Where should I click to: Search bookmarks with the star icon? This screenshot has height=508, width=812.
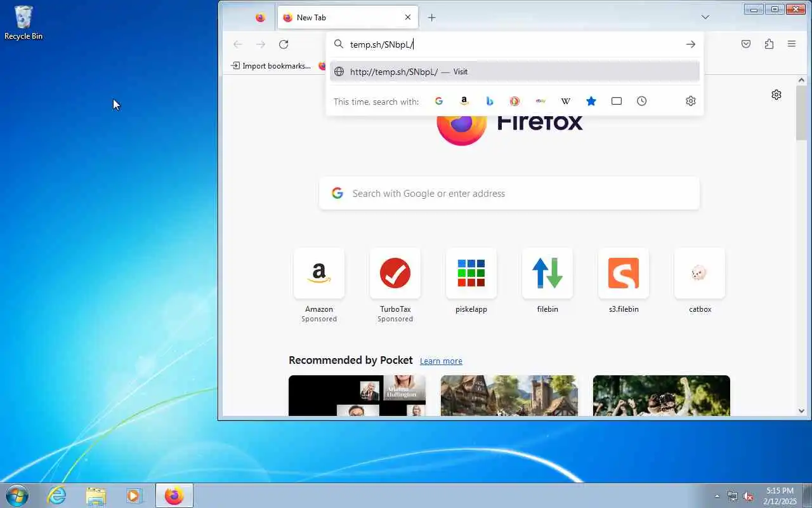pos(591,101)
